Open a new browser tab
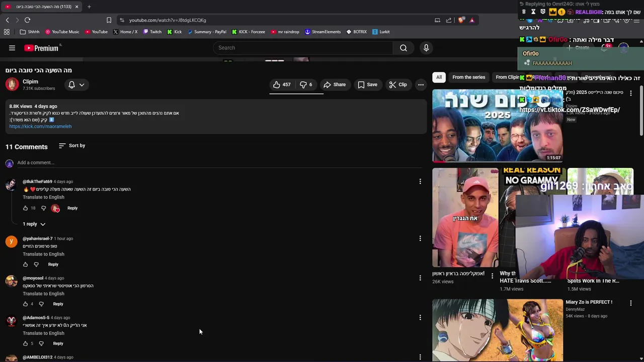 pos(89,7)
